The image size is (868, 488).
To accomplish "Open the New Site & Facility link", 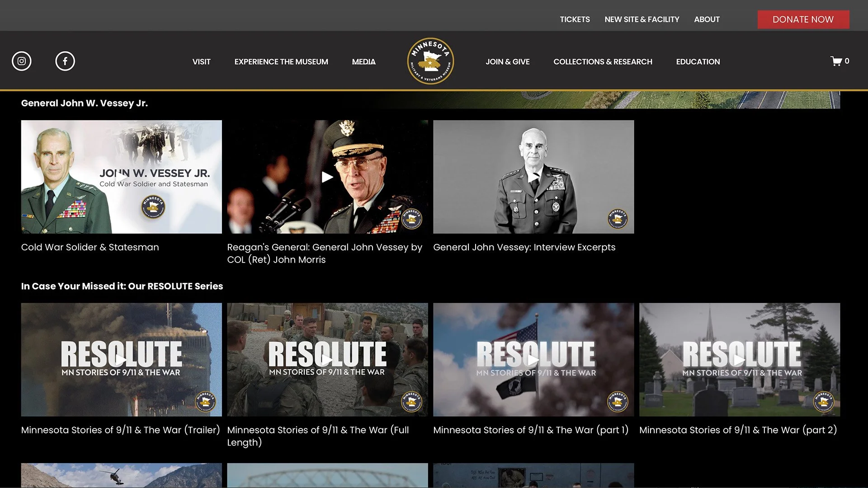I will point(642,19).
